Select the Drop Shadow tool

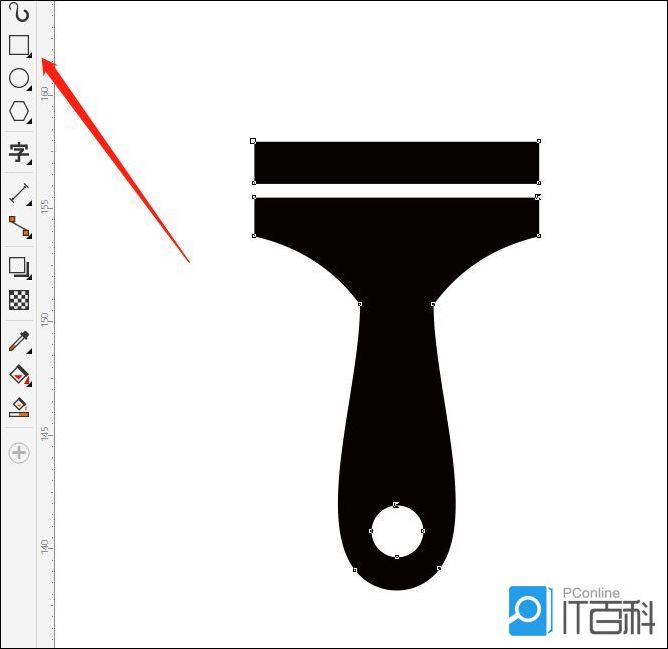click(19, 267)
